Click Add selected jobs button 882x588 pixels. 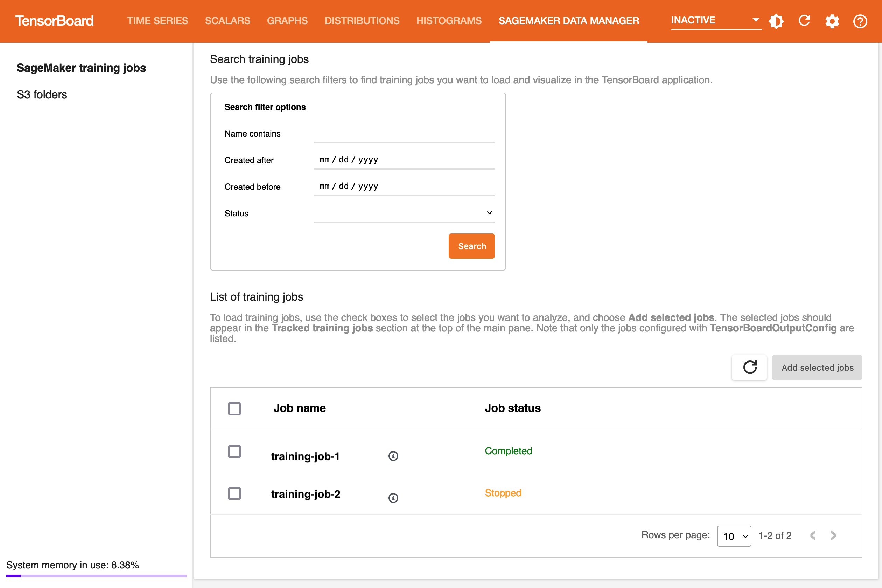(x=817, y=367)
